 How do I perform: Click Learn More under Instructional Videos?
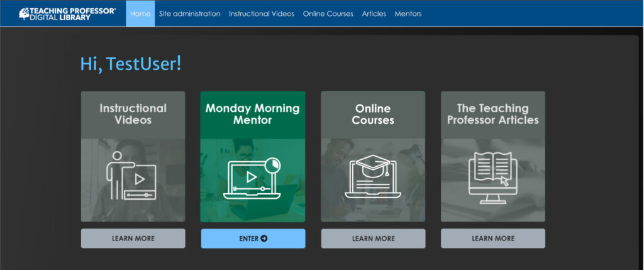coord(133,239)
